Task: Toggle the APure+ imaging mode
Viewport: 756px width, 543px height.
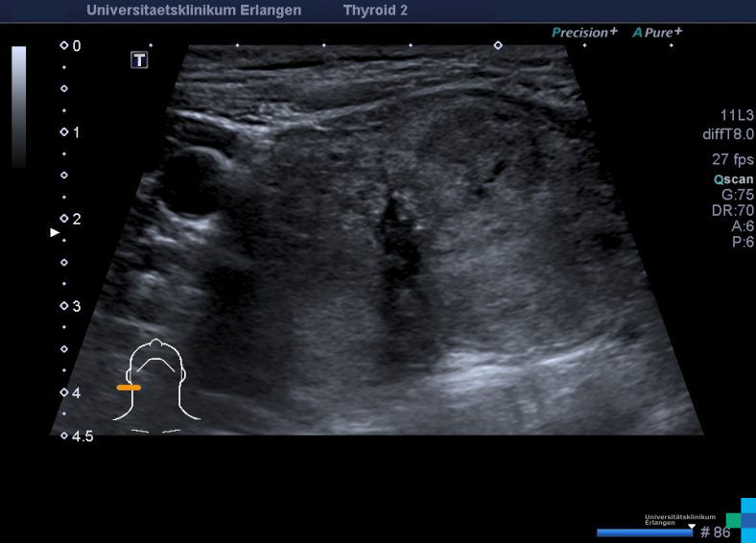Action: pos(657,32)
